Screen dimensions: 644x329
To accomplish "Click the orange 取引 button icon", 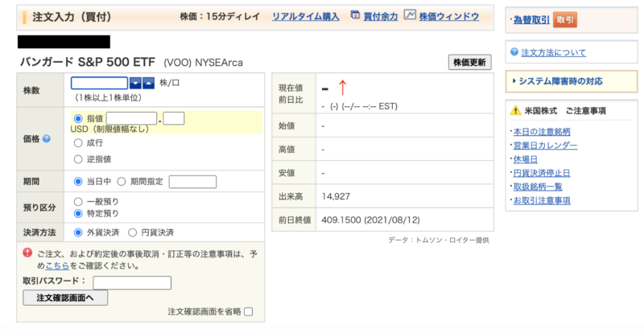I will coord(565,19).
